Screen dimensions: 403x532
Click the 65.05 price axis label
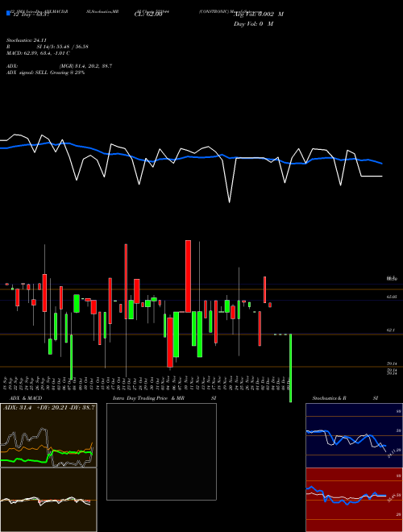coord(392,297)
